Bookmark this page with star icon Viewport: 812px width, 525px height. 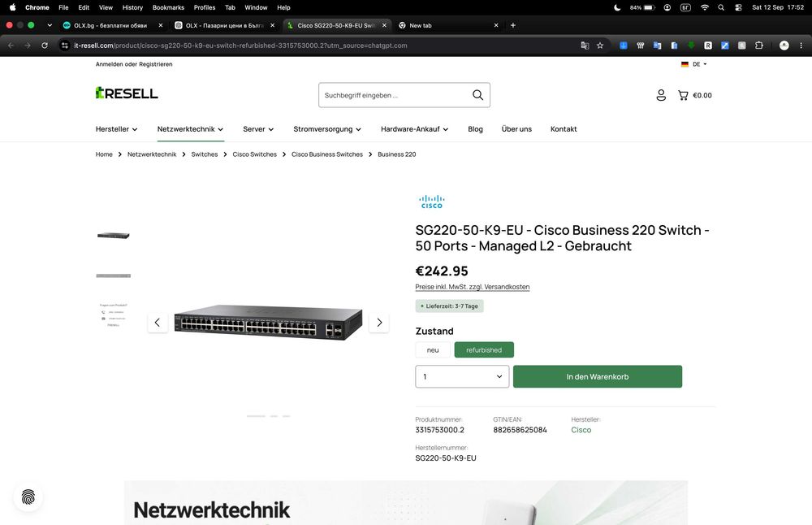tap(600, 46)
